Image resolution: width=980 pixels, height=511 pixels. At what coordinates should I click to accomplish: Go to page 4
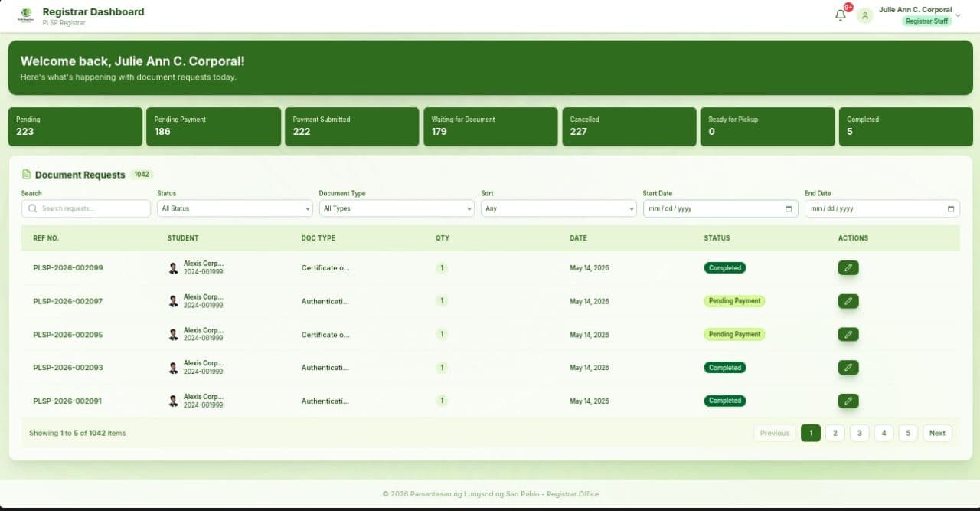point(884,433)
